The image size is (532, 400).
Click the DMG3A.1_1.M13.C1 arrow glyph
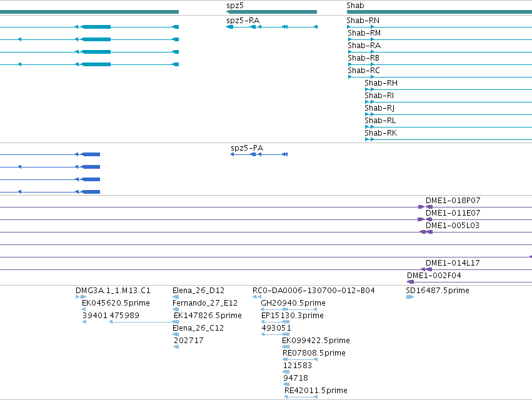pos(81,297)
